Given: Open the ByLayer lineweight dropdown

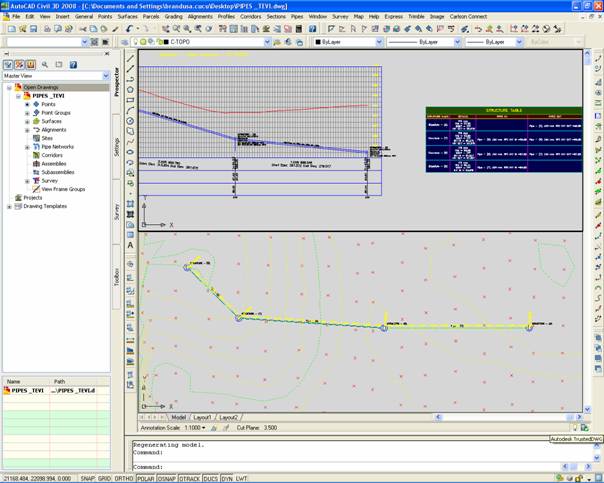Looking at the screenshot, I should tap(519, 42).
